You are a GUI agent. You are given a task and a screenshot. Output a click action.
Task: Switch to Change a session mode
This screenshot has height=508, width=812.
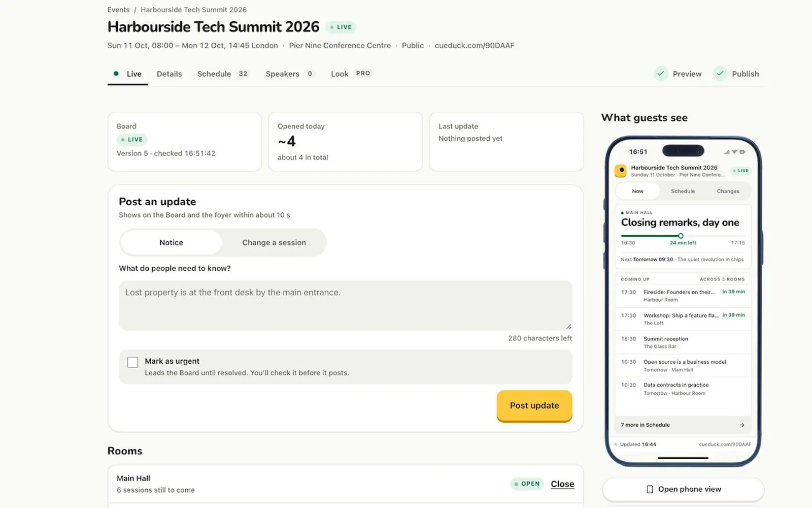274,243
